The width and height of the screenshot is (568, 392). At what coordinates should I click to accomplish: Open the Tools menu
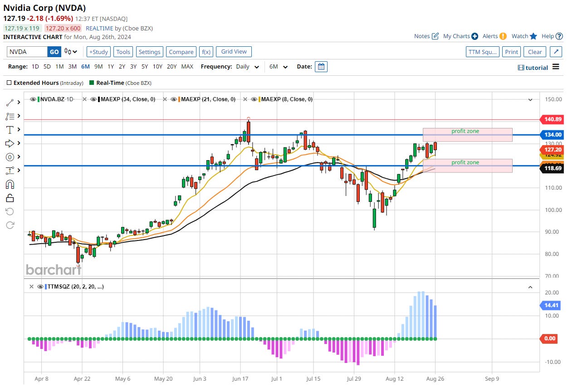pyautogui.click(x=123, y=52)
